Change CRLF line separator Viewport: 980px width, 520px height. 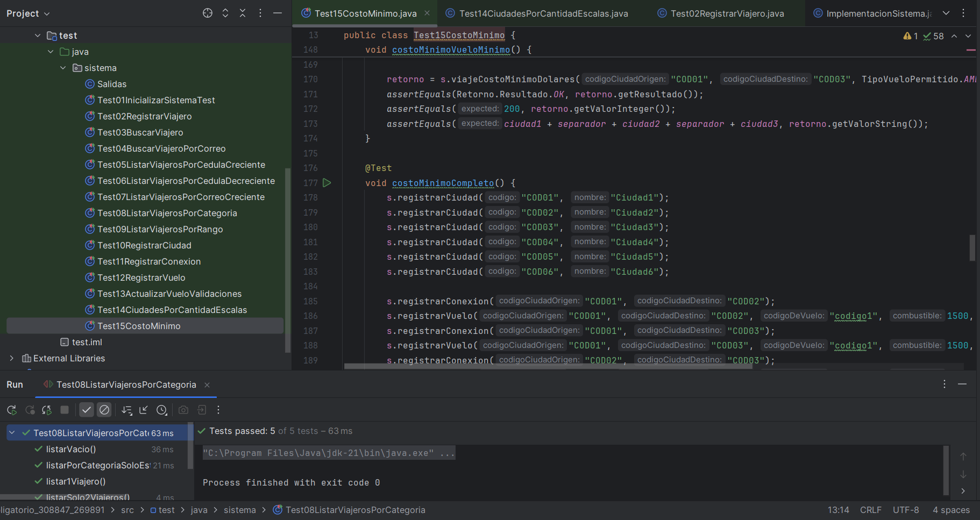[x=871, y=510]
